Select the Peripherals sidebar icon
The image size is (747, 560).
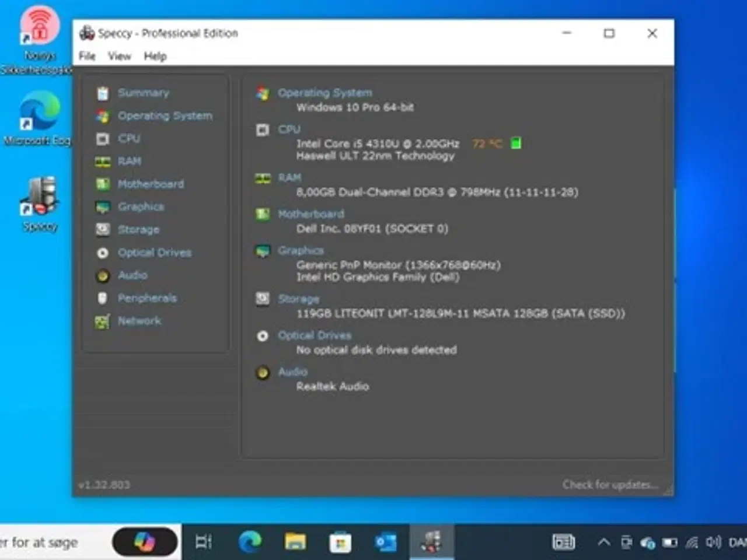click(103, 298)
